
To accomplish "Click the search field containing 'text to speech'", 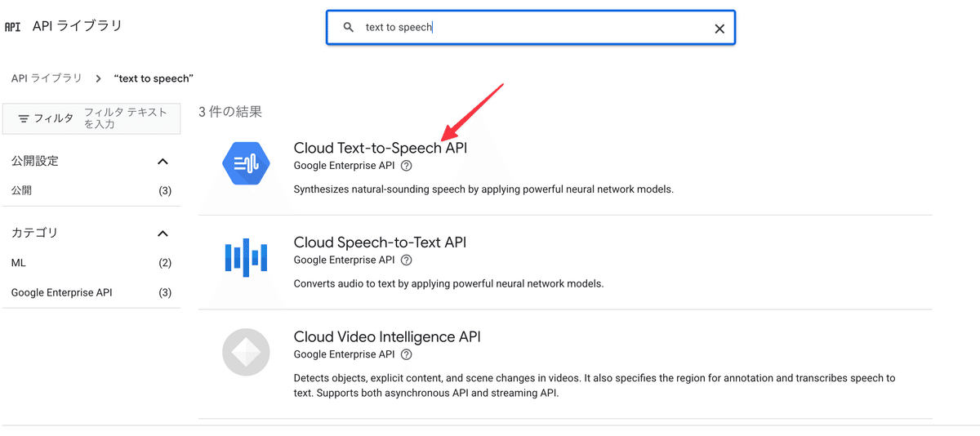I will coord(531,27).
